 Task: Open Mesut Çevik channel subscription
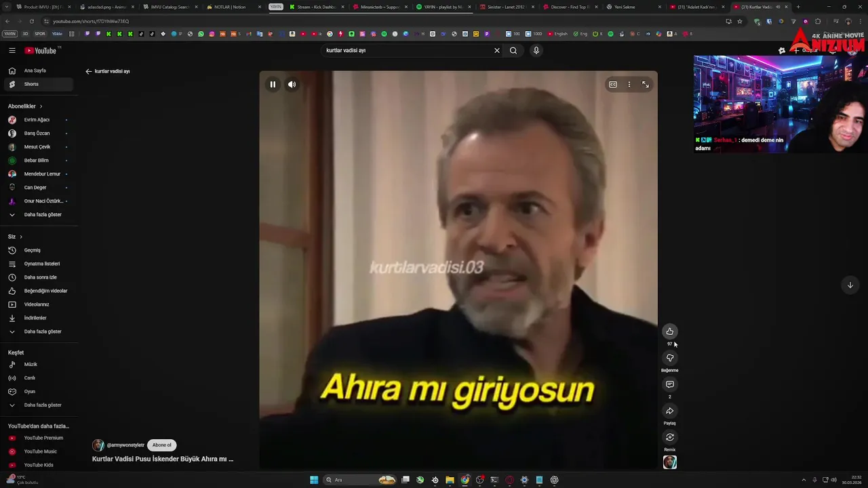39,147
